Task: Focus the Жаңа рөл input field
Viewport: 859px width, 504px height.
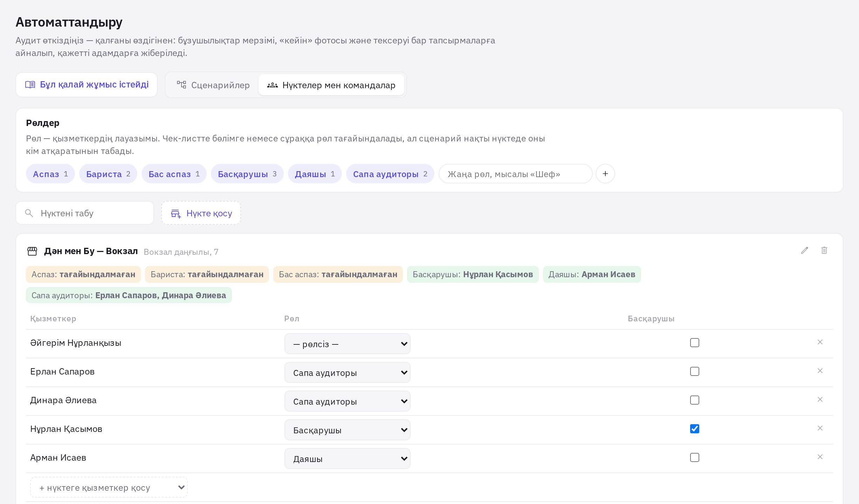Action: [x=515, y=174]
